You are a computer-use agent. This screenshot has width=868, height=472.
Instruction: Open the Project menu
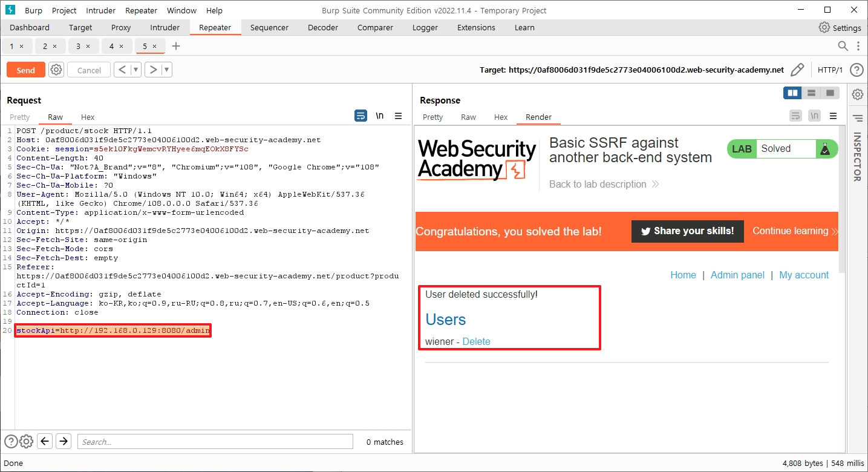64,10
